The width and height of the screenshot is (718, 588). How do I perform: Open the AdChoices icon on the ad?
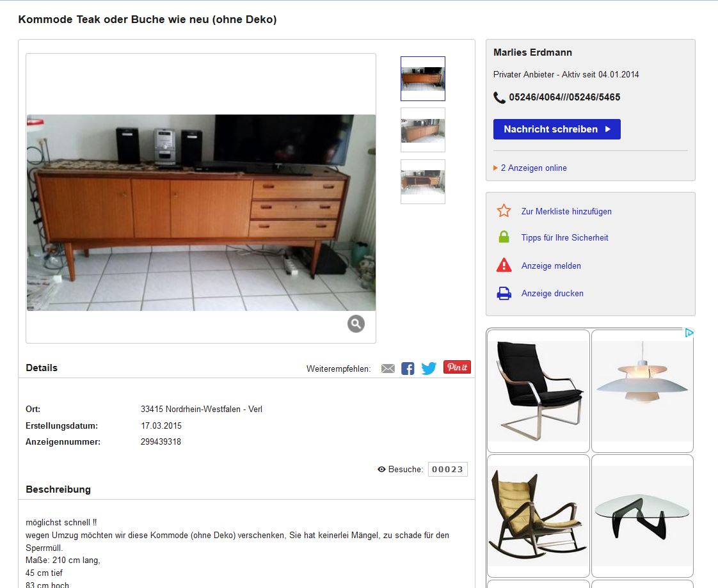pos(689,333)
